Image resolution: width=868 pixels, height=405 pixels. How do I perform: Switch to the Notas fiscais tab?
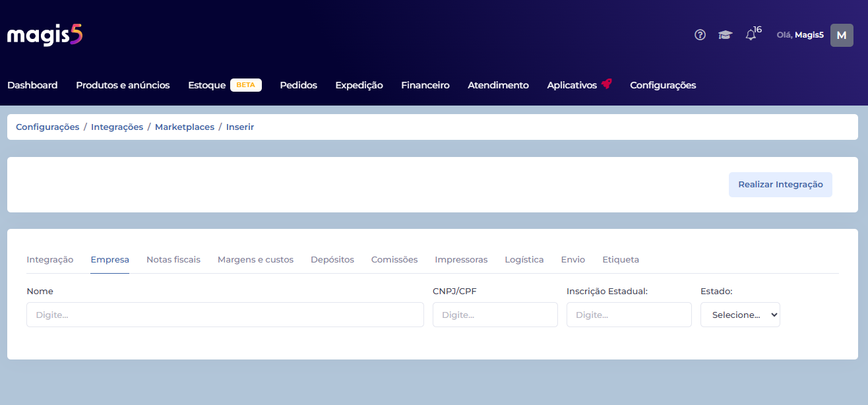(x=173, y=259)
